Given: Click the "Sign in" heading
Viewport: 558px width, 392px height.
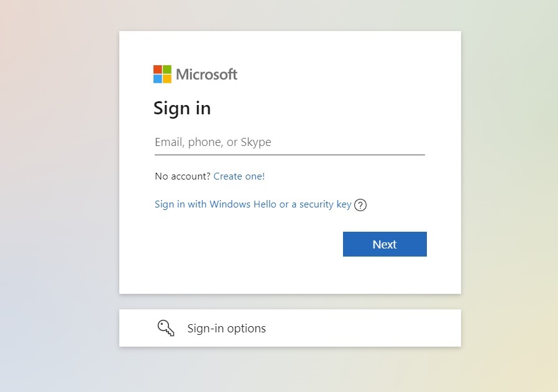Looking at the screenshot, I should click(182, 109).
